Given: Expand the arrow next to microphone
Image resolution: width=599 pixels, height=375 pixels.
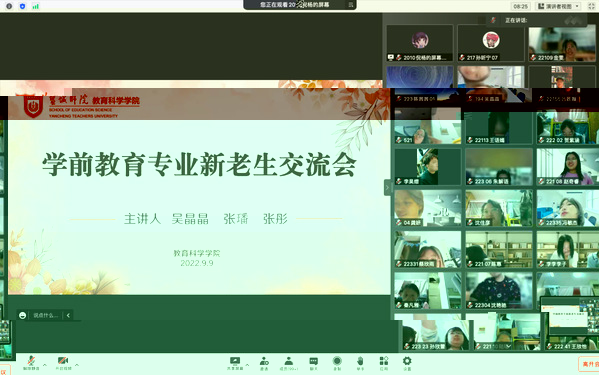Looking at the screenshot, I should click(x=45, y=365).
